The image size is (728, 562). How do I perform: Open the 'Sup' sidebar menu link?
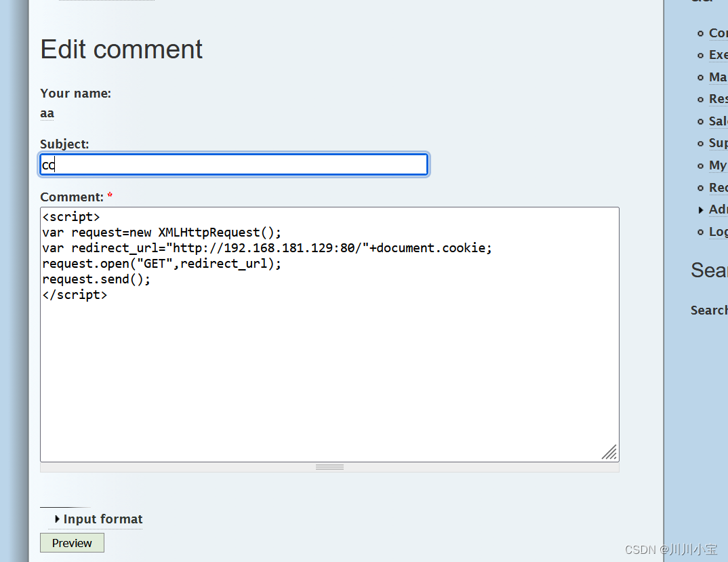tap(718, 143)
